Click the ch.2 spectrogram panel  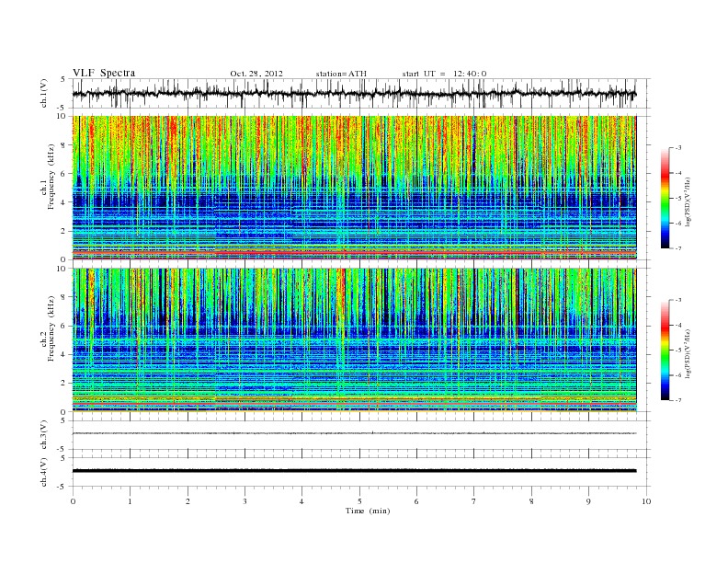click(x=354, y=340)
